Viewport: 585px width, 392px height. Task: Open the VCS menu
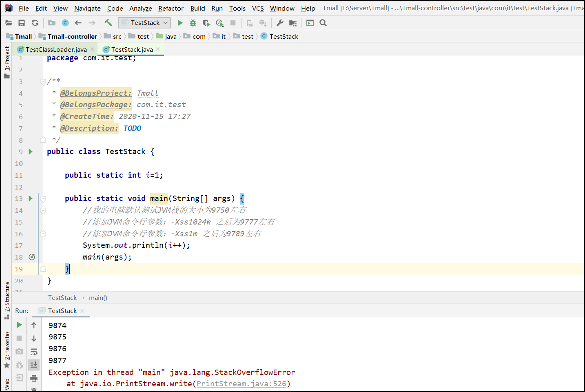pos(258,8)
